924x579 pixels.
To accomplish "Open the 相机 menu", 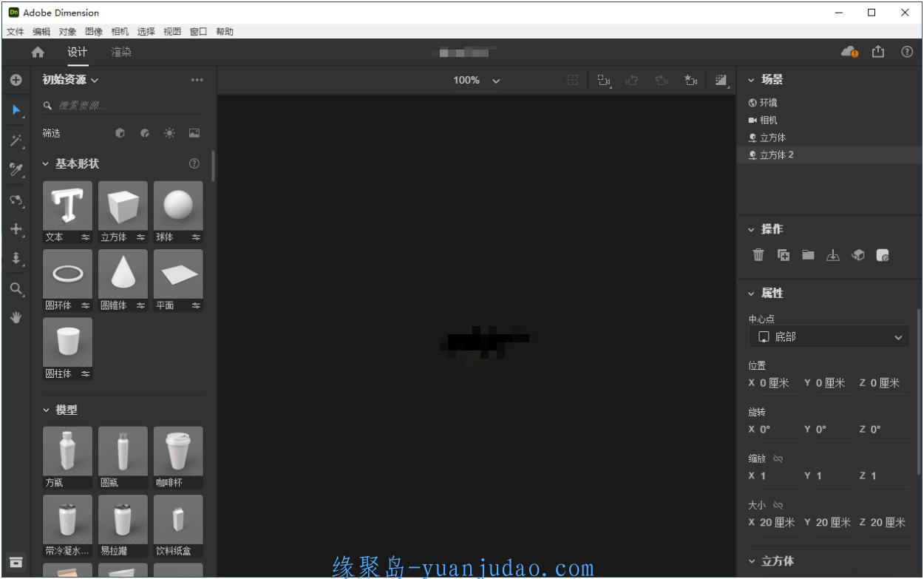I will [x=120, y=31].
